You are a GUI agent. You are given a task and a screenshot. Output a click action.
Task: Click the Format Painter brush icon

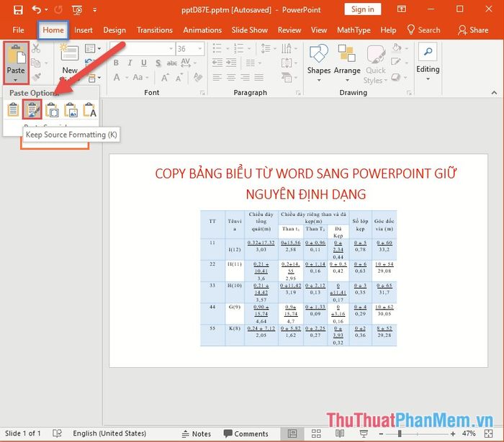click(36, 77)
